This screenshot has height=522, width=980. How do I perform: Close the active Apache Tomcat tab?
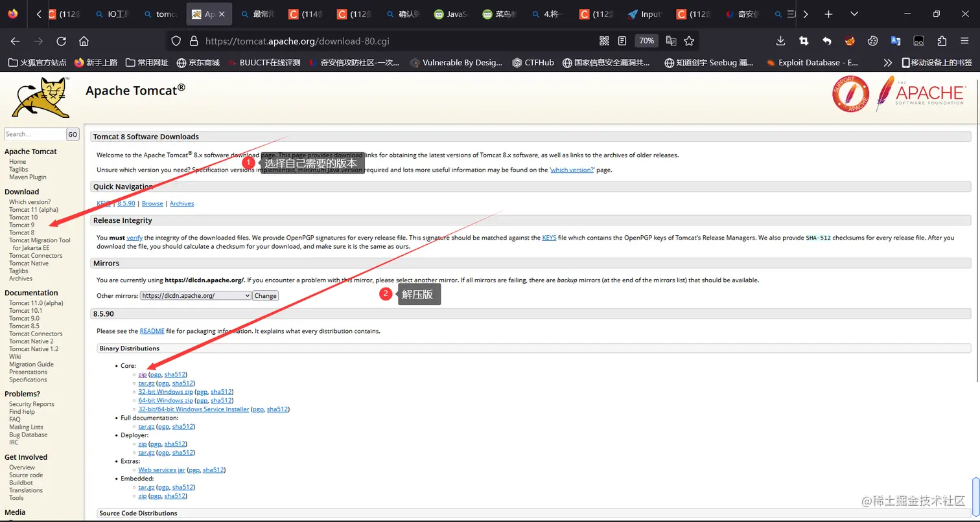pos(222,14)
